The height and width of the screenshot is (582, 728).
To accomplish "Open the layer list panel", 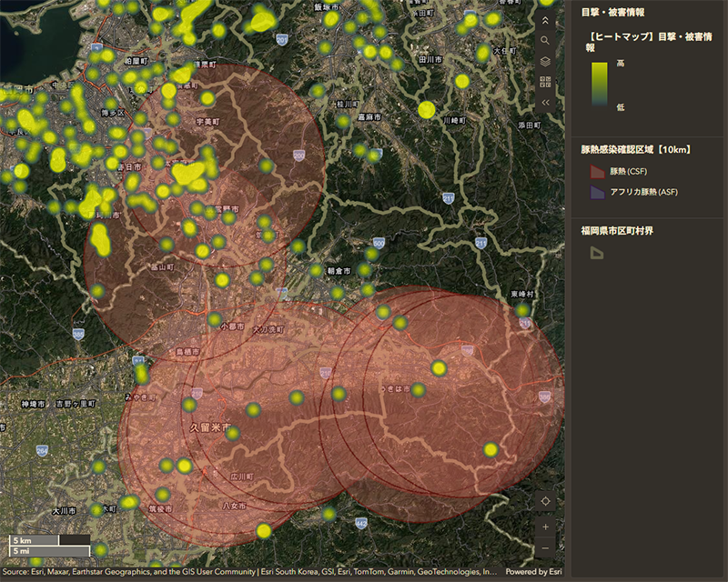I will tap(545, 61).
